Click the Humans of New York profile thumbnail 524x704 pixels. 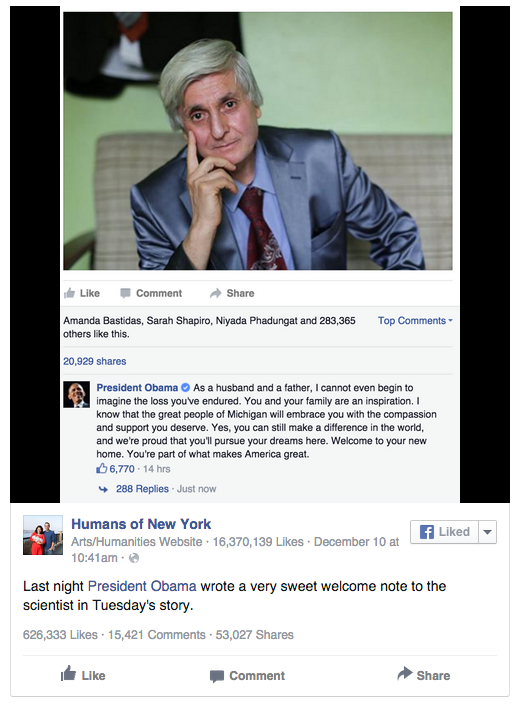(x=43, y=535)
